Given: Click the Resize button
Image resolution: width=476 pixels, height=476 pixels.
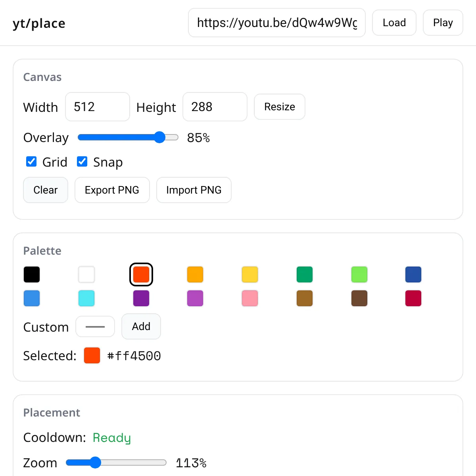Looking at the screenshot, I should tap(280, 107).
